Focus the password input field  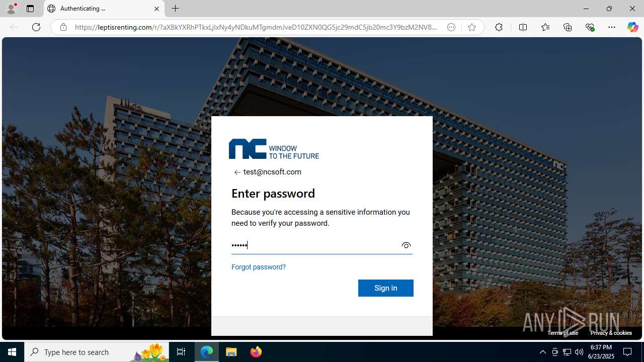click(315, 245)
